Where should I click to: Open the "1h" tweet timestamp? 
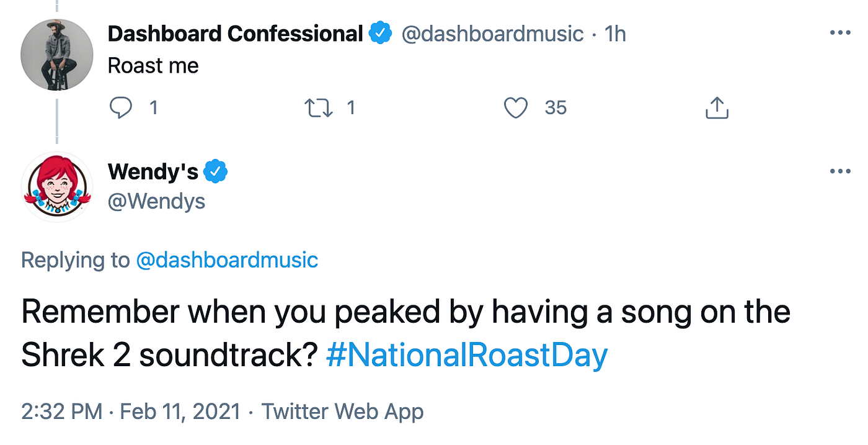tap(616, 34)
